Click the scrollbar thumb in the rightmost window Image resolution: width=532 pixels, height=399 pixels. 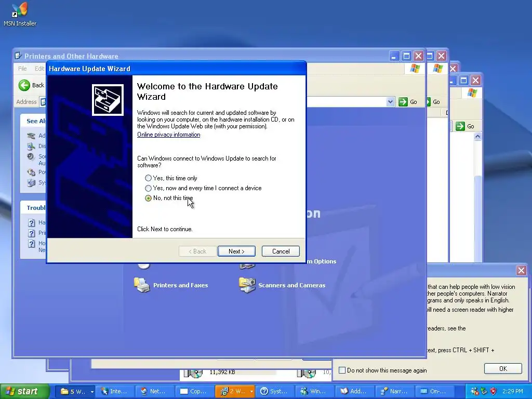click(x=478, y=219)
